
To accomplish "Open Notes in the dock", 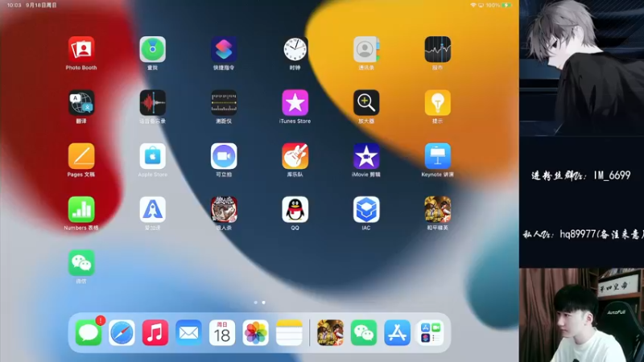I will [x=289, y=332].
